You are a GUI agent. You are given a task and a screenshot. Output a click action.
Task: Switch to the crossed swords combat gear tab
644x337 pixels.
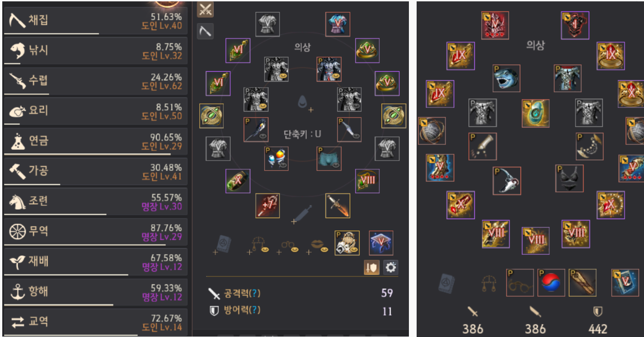[x=205, y=9]
